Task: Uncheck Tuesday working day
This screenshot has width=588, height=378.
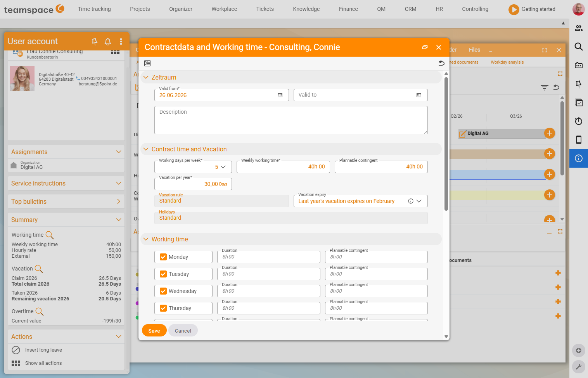Action: click(x=163, y=274)
